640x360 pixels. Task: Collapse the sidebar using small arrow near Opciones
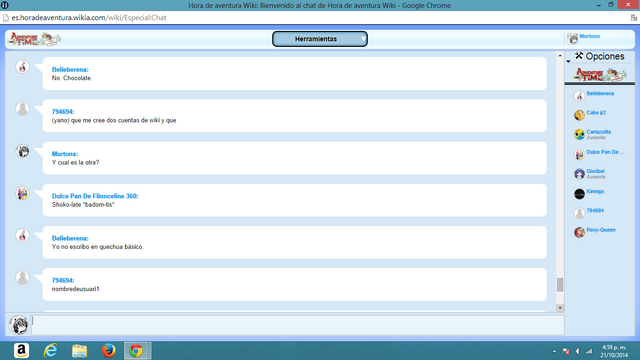coord(568,61)
